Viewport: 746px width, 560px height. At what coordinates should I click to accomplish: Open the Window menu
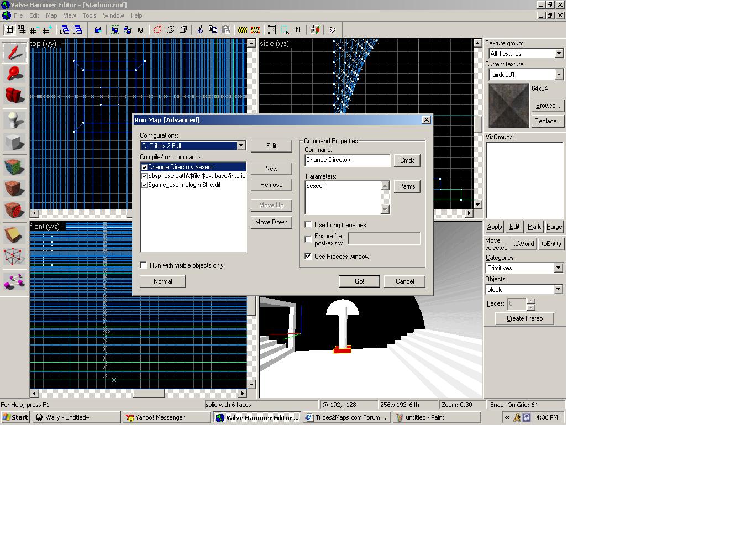click(113, 15)
